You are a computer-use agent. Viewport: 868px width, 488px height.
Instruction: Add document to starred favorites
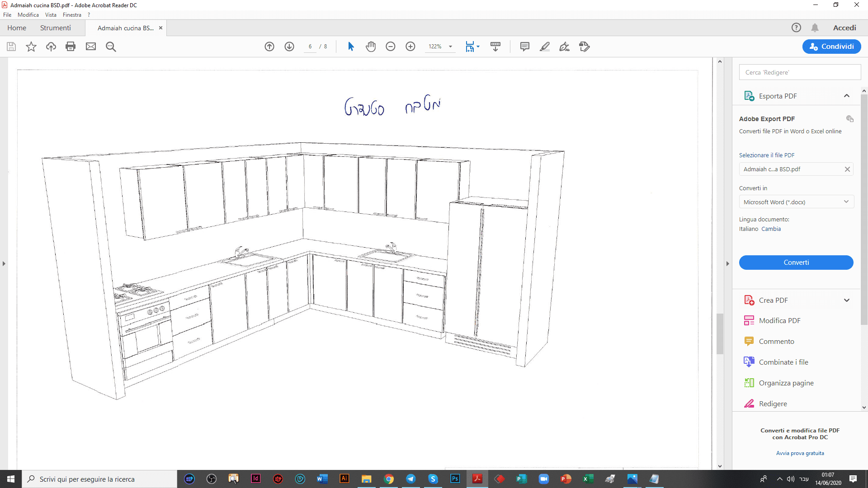pyautogui.click(x=31, y=47)
